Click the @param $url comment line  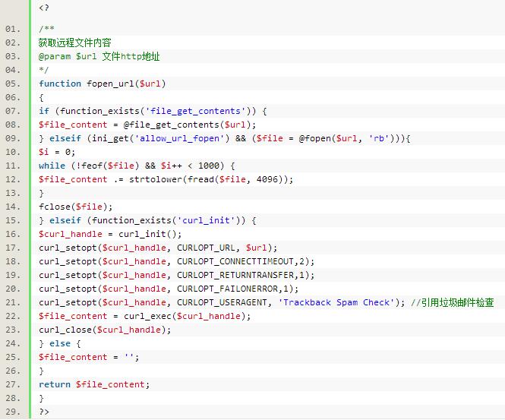click(99, 56)
